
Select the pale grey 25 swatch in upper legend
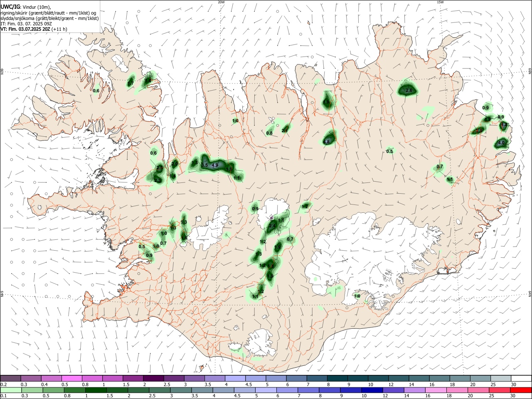pyautogui.click(x=500, y=379)
